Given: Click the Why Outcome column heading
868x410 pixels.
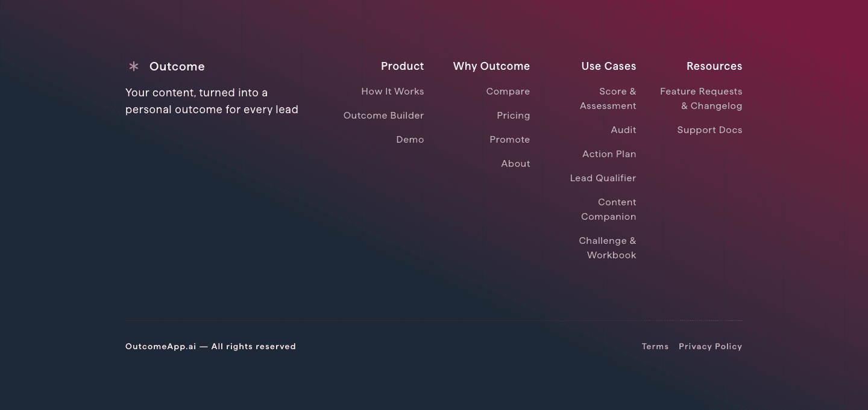Looking at the screenshot, I should tap(491, 66).
